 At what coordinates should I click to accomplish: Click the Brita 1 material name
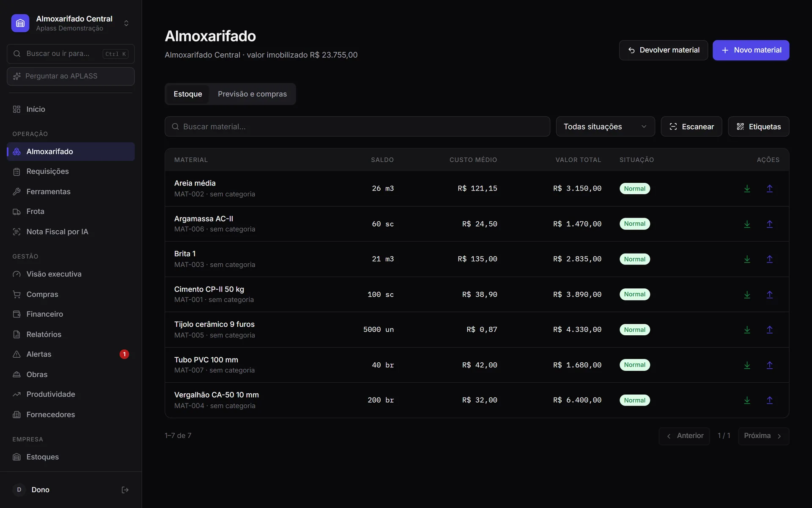[x=185, y=254]
